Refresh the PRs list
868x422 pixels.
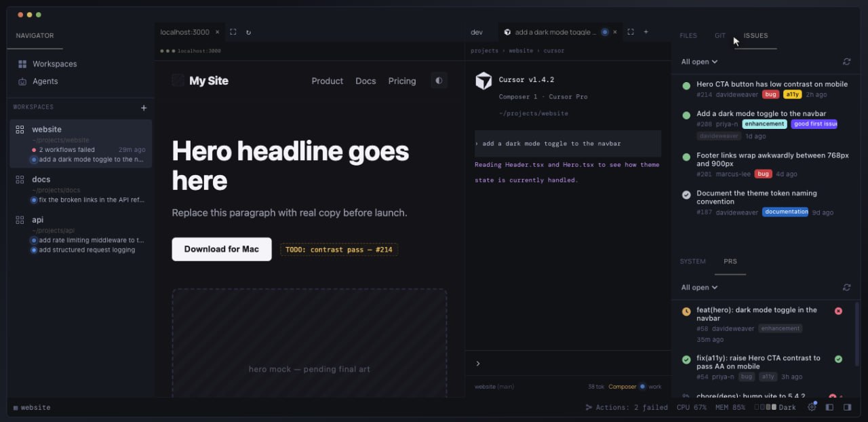tap(847, 288)
